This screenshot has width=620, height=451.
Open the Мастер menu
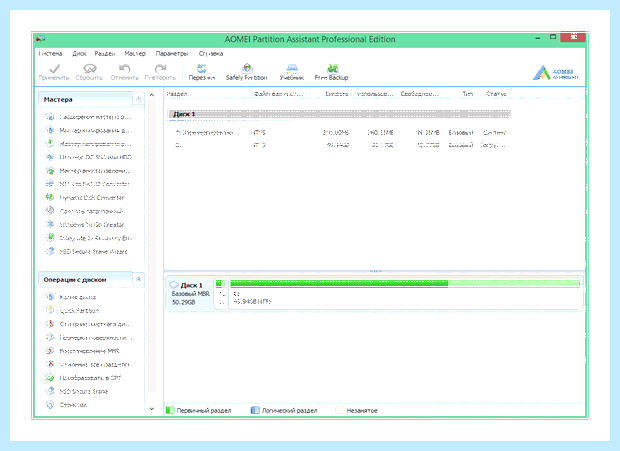[x=135, y=53]
